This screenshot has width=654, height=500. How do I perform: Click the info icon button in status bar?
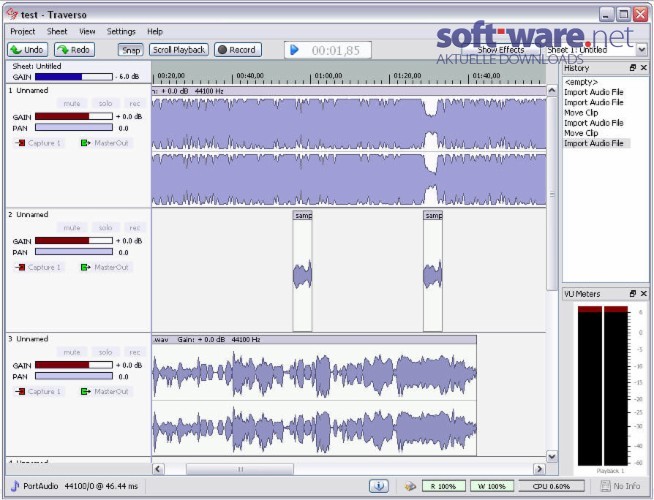click(x=379, y=486)
